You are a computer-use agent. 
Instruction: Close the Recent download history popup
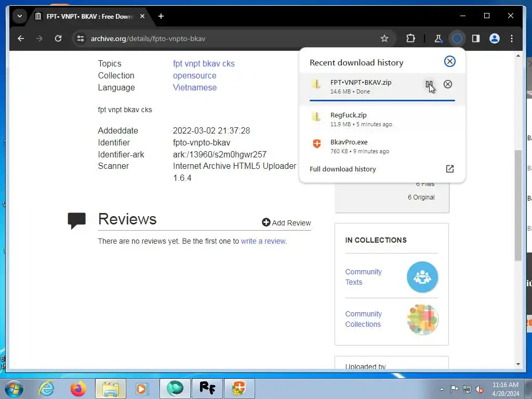coord(449,61)
